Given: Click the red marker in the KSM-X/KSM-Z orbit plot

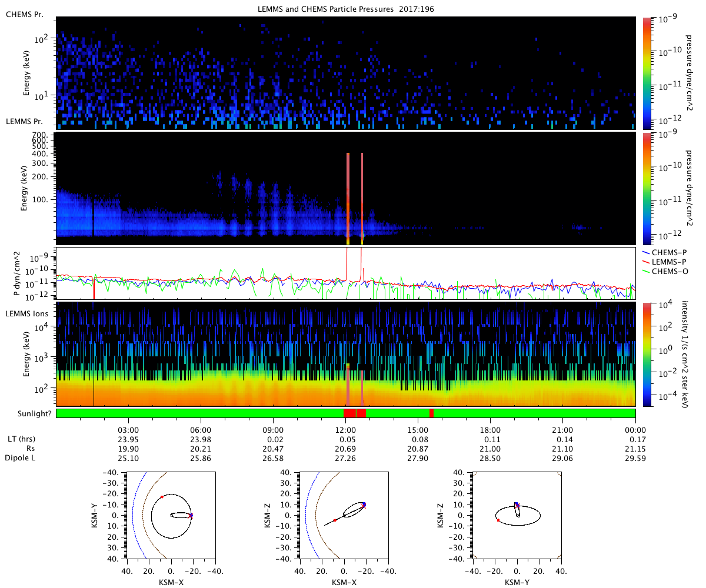Looking at the screenshot, I should (x=335, y=520).
